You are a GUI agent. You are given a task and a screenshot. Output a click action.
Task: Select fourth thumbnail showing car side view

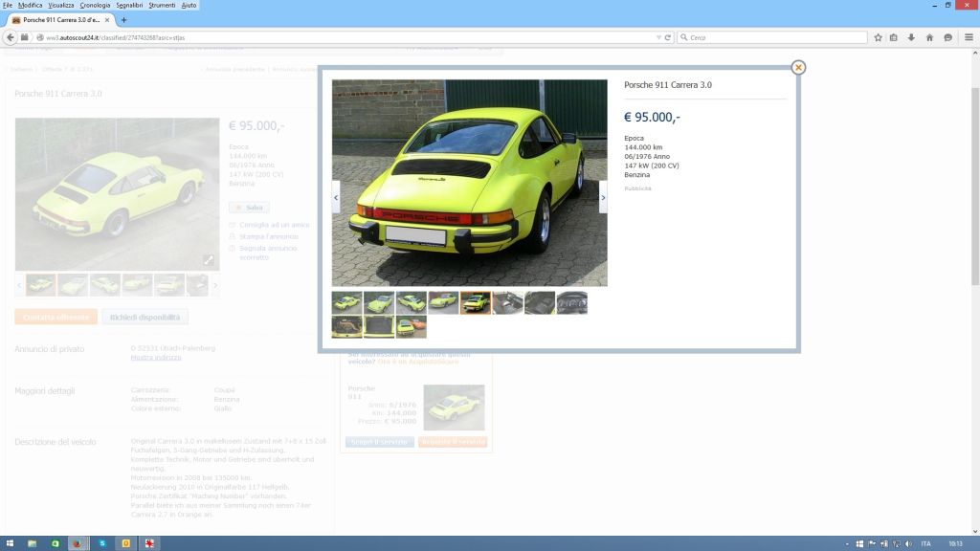point(443,302)
